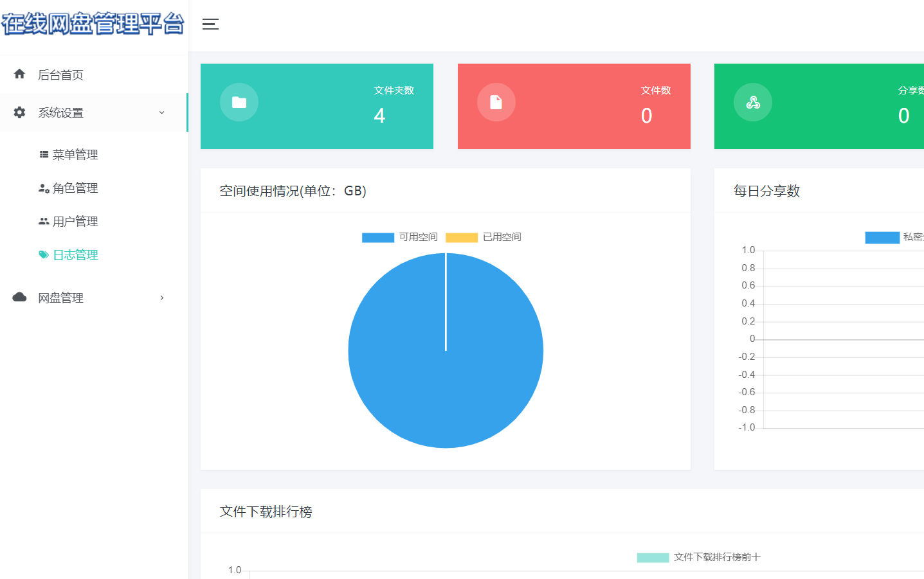
Task: Click the users icon next to 用户管理
Action: coord(43,221)
